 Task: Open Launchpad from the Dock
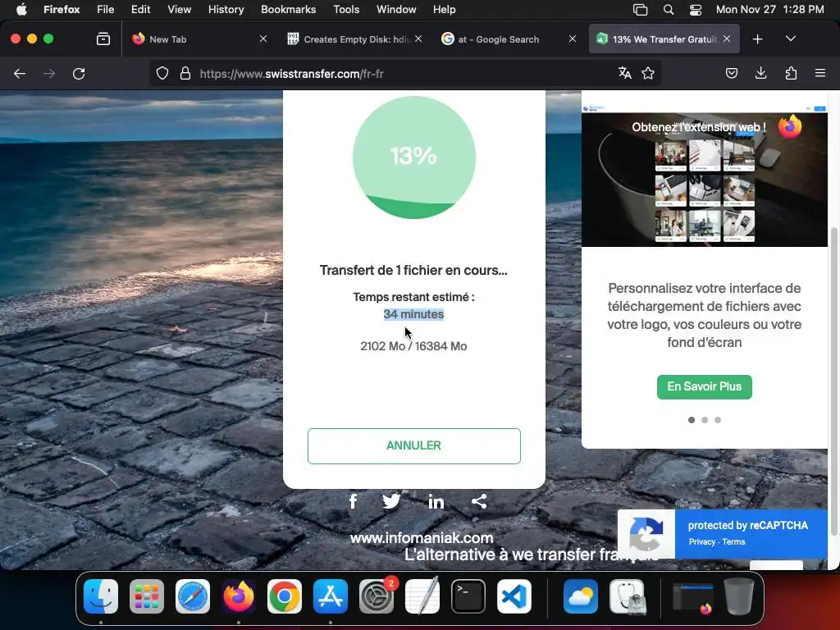[147, 596]
